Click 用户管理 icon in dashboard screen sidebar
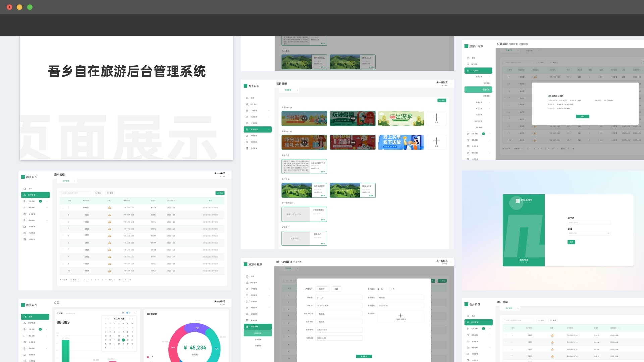This screenshot has width=644, height=362. (25, 323)
